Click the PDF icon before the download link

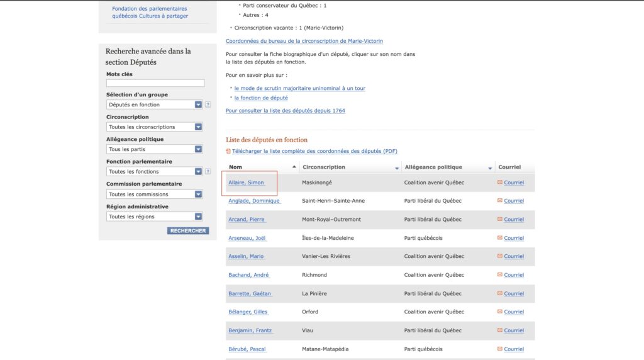click(x=228, y=151)
